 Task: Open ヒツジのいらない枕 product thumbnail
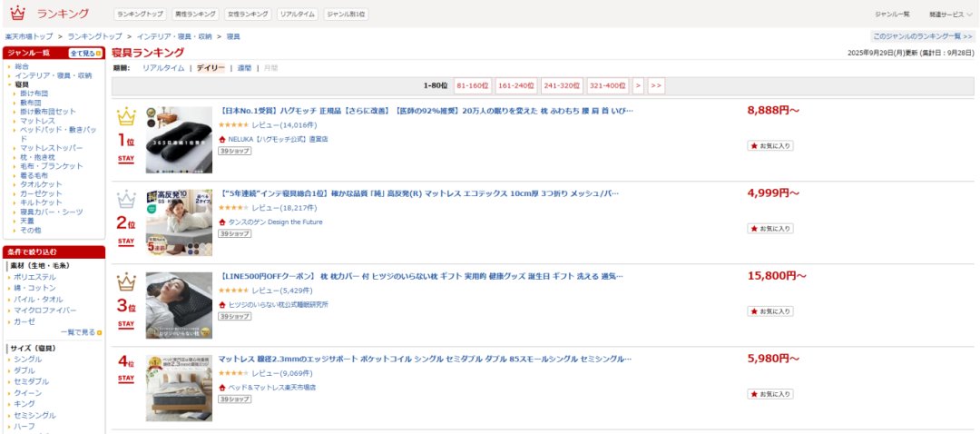tap(179, 306)
